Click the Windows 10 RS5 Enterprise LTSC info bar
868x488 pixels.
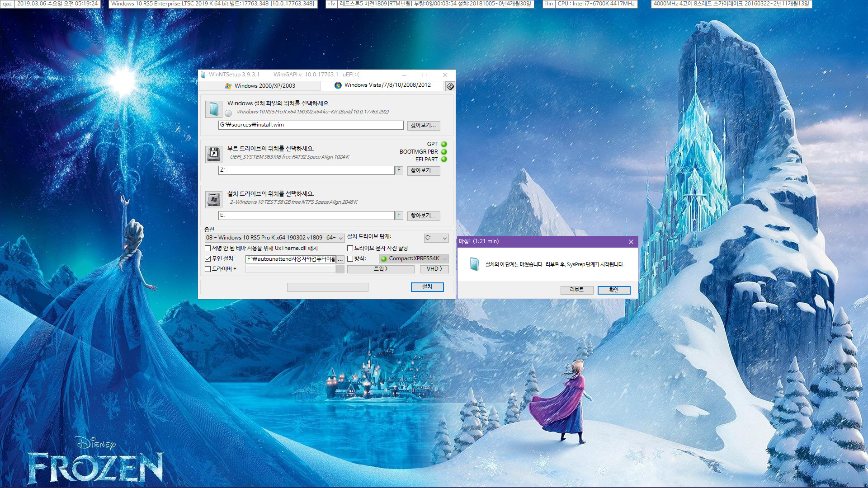(213, 4)
